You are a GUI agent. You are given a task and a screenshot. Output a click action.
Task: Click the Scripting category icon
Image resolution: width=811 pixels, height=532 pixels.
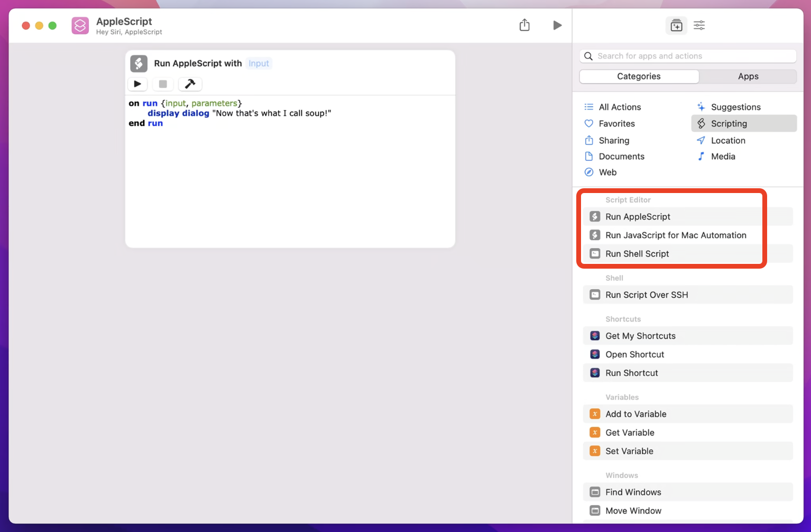coord(701,123)
